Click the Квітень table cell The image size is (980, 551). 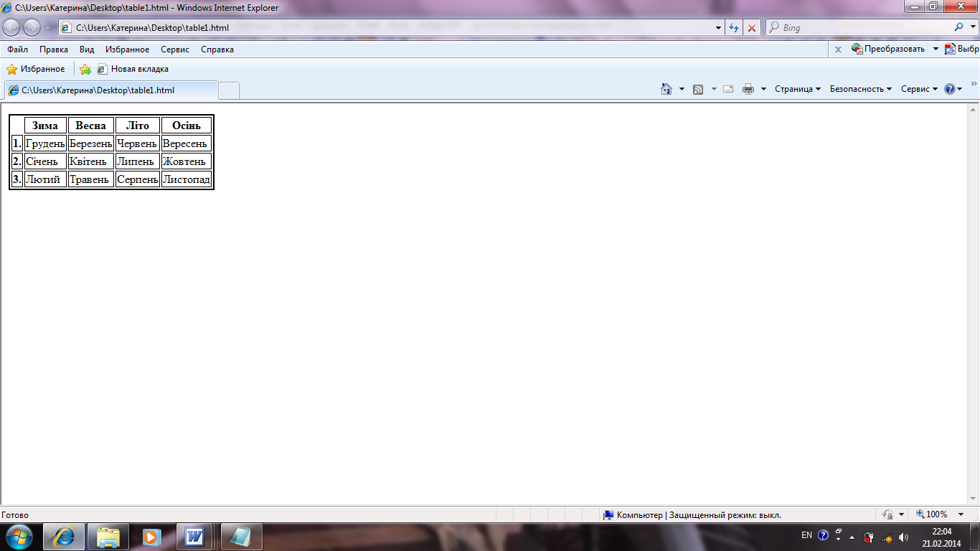(91, 161)
